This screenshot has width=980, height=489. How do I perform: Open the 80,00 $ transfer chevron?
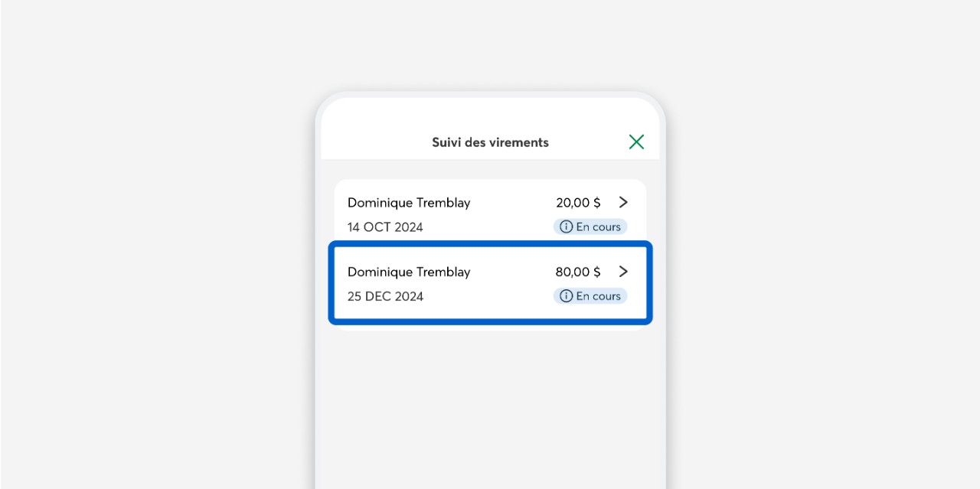pyautogui.click(x=623, y=271)
